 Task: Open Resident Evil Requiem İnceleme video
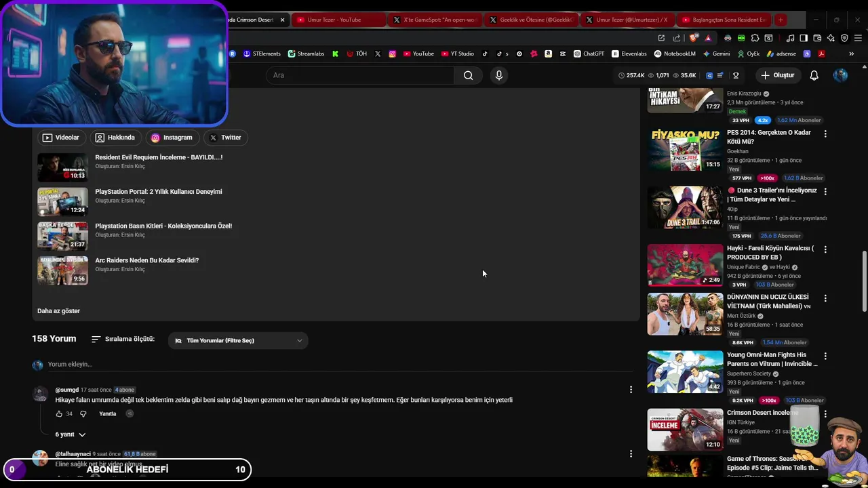[159, 157]
